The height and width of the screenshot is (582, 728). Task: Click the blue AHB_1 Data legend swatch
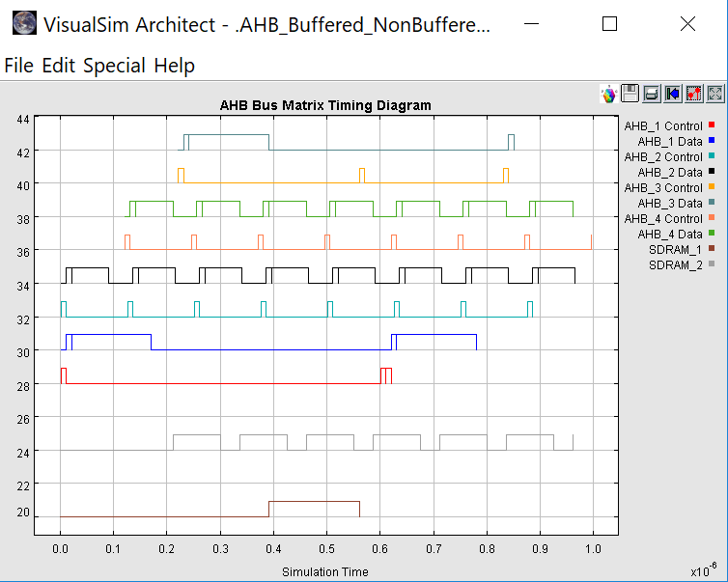pyautogui.click(x=712, y=141)
